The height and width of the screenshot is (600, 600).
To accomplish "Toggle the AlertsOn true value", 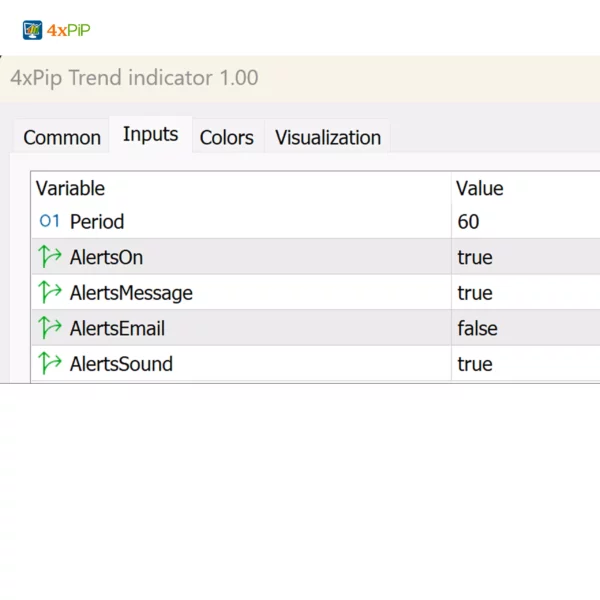I will [475, 257].
